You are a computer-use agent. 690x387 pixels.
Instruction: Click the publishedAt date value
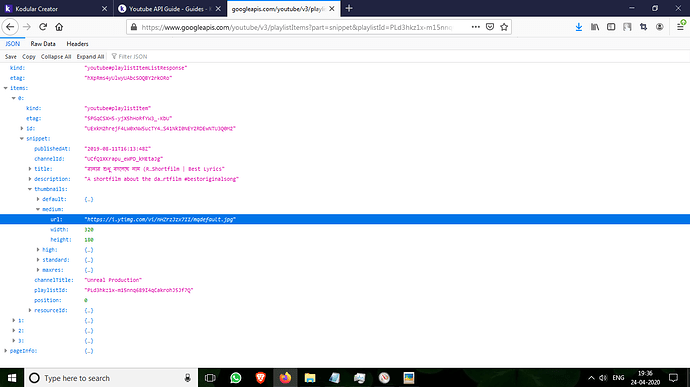pos(117,149)
